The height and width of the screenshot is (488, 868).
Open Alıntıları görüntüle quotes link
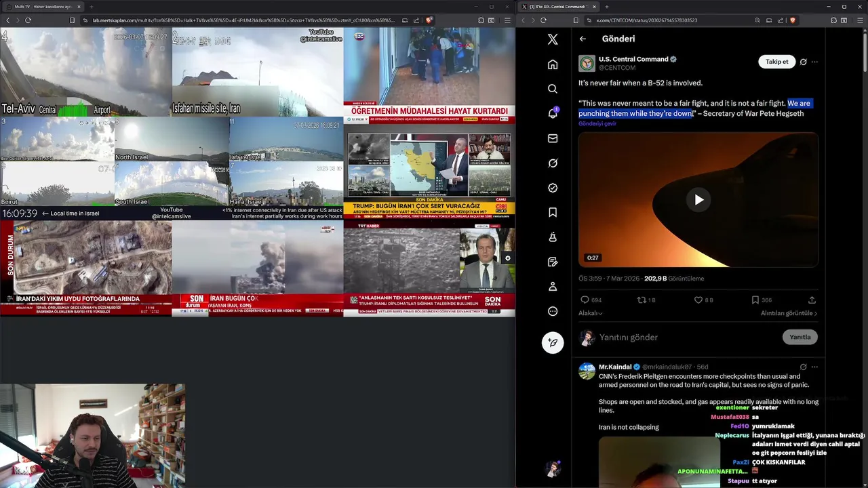pos(789,313)
